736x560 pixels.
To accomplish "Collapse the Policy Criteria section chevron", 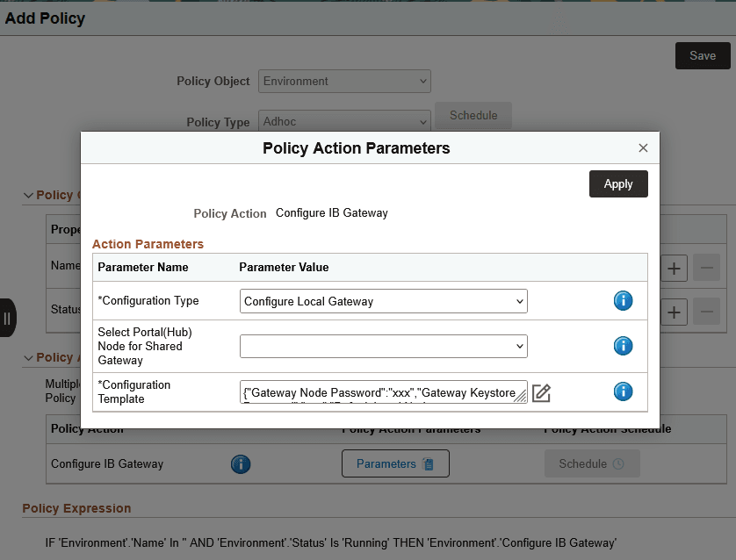I will click(27, 195).
